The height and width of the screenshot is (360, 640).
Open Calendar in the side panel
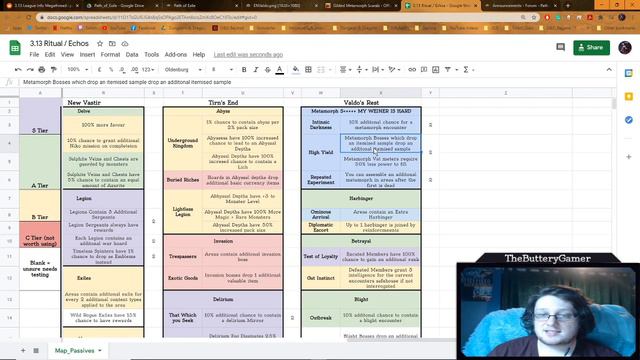point(629,73)
